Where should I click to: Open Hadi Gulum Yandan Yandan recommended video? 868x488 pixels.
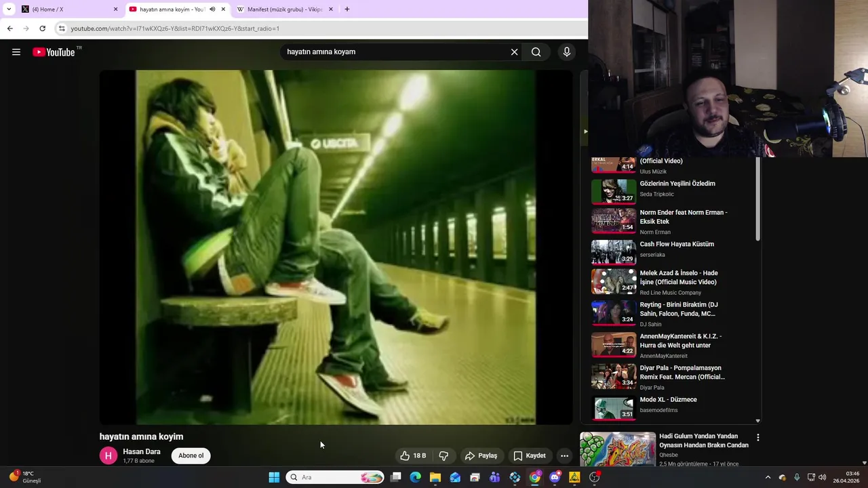[703, 441]
